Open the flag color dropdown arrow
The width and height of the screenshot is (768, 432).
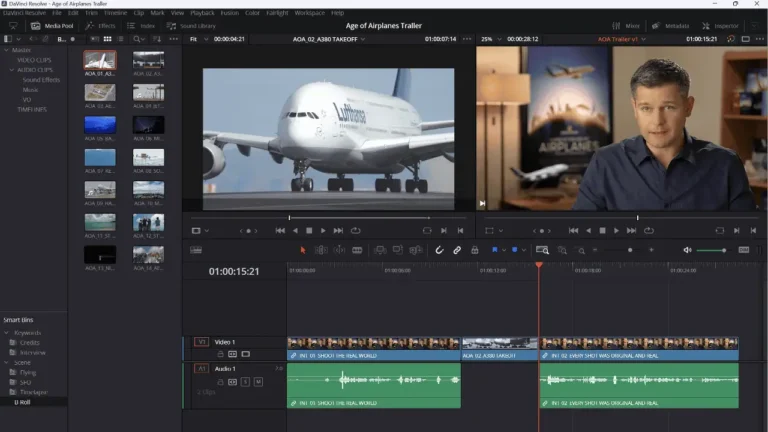(x=504, y=250)
